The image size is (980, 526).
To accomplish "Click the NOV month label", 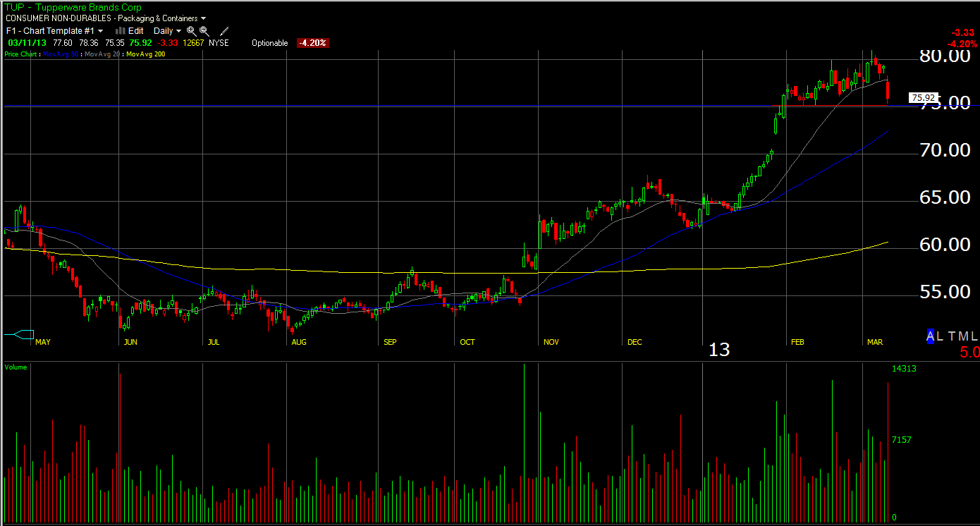I will pos(551,342).
